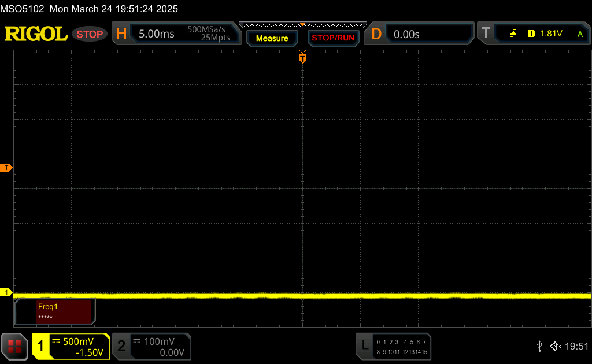Screen dimensions: 592x364
Task: Select the 1.81V trigger level value
Action: (x=551, y=34)
